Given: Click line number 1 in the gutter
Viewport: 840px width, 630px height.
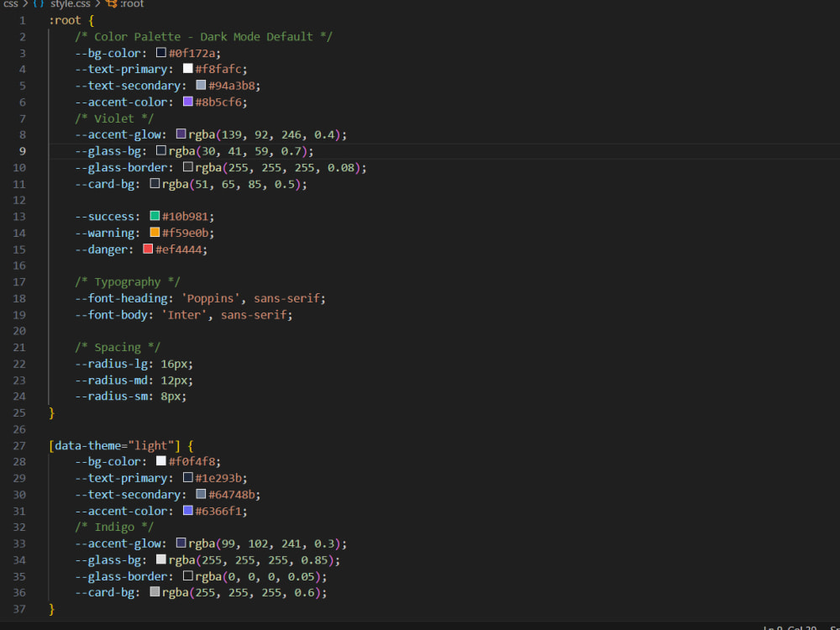Looking at the screenshot, I should (23, 20).
